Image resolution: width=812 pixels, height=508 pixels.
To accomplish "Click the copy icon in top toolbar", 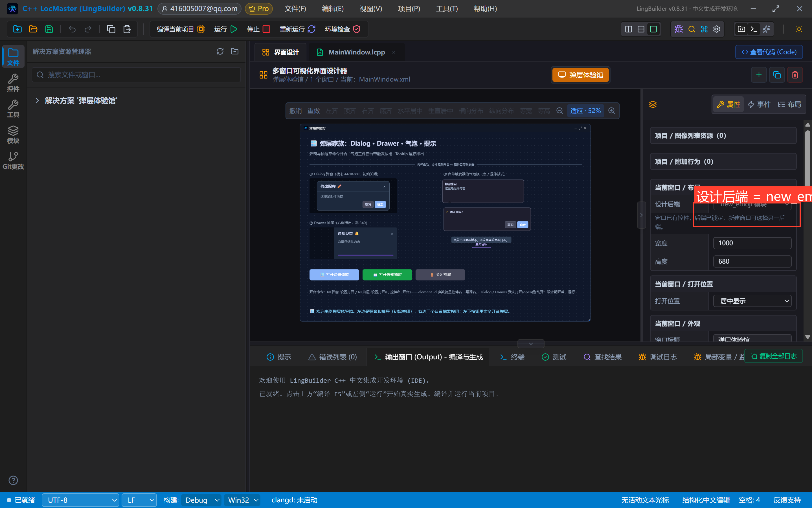I will [x=111, y=29].
